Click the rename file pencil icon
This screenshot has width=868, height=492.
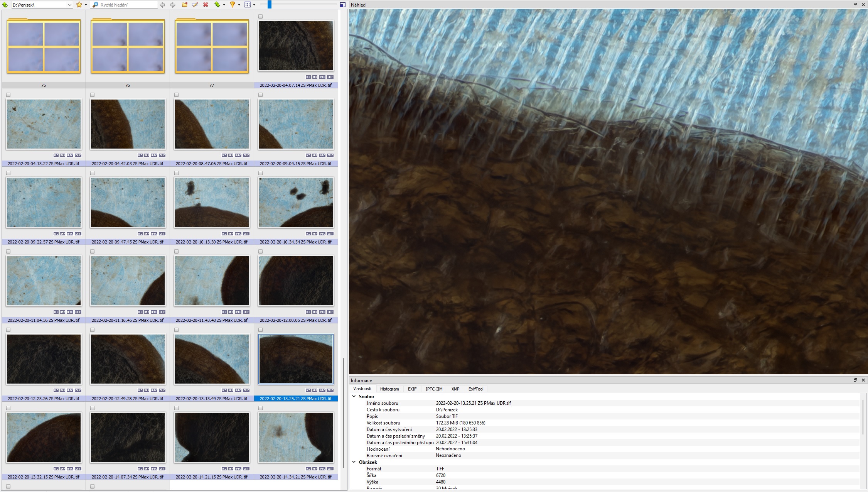point(195,5)
